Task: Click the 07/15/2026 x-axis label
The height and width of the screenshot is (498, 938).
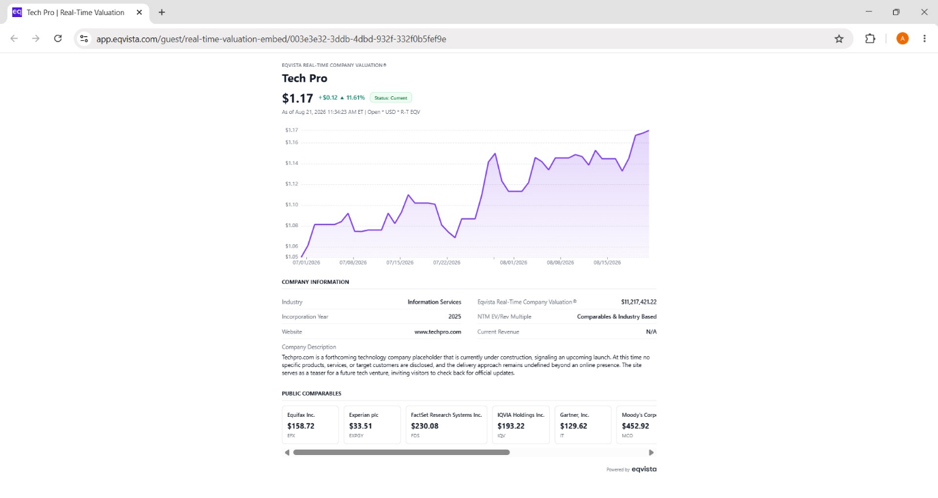Action: (400, 263)
